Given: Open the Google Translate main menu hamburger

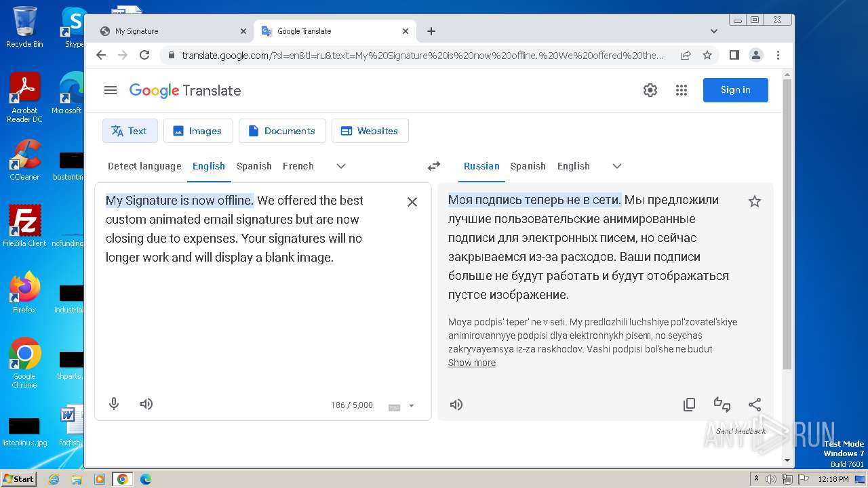Looking at the screenshot, I should pos(111,90).
